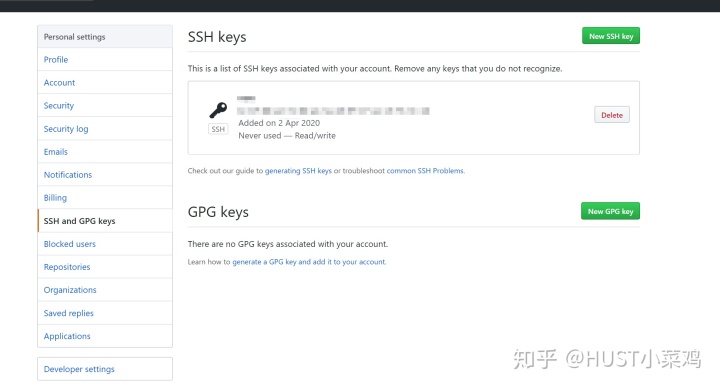Click 'Never used — Read/write' text
720x388 pixels.
pyautogui.click(x=287, y=136)
